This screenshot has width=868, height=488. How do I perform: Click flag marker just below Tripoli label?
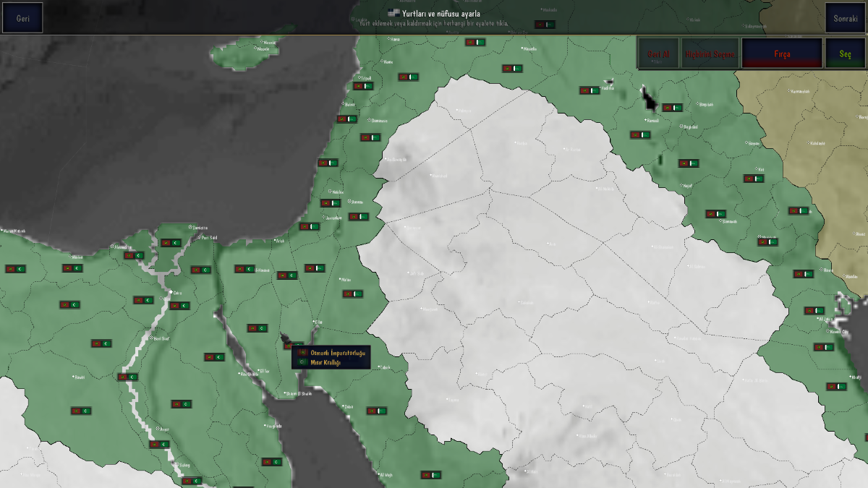(x=362, y=86)
